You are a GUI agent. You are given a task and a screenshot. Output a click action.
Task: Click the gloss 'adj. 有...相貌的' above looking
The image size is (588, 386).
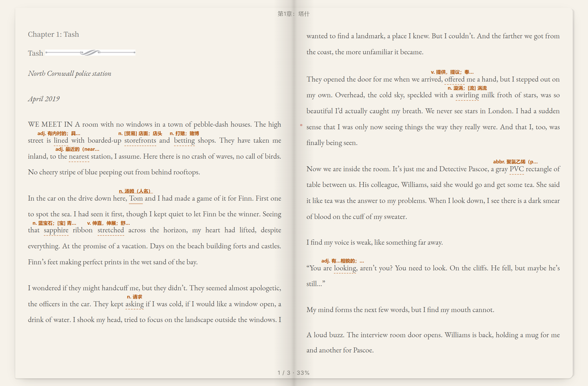click(x=343, y=261)
